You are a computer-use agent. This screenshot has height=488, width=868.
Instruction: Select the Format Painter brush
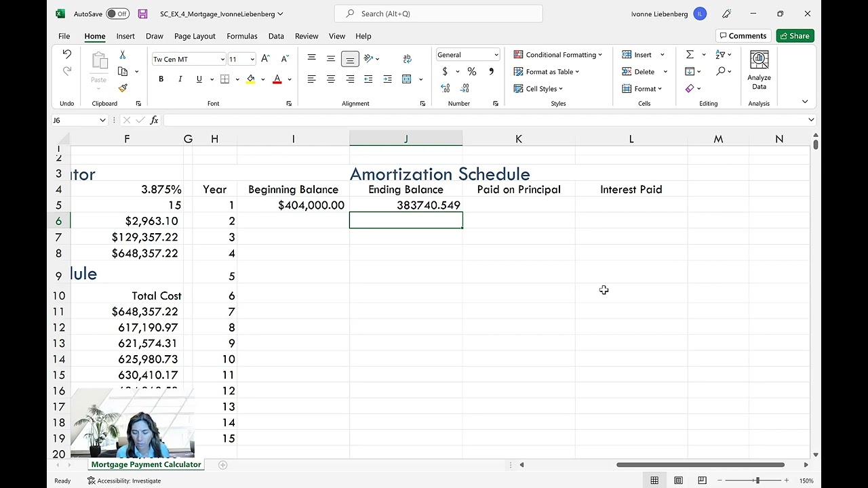(122, 88)
